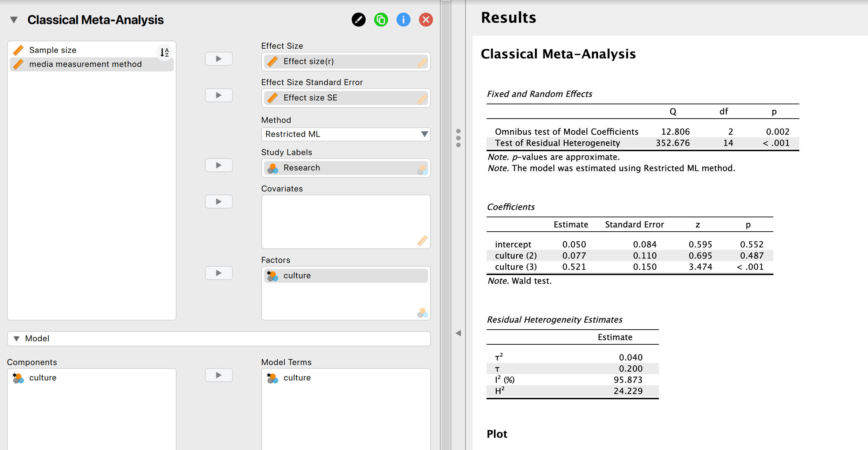
Task: Remove analysis with red close icon
Action: point(426,20)
